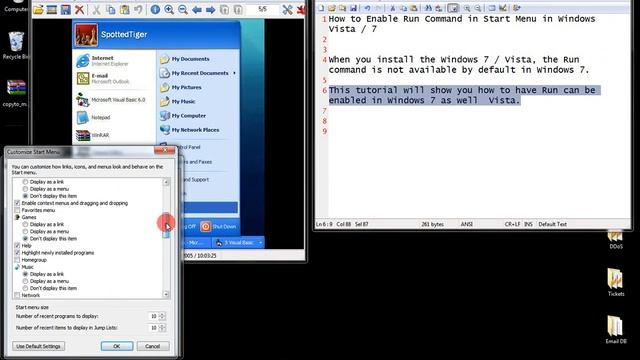Viewport: 640px width, 360px height.
Task: Click the zoom in icon in text editor toolbar
Action: coord(467,8)
